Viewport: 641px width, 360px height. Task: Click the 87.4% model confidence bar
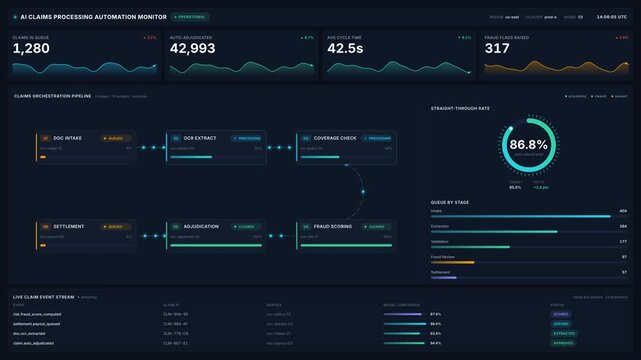405,314
